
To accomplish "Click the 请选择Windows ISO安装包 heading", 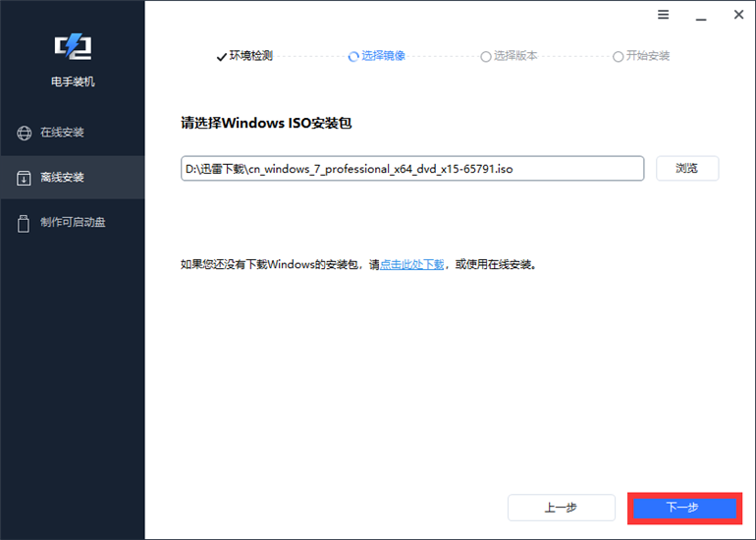I will [266, 123].
